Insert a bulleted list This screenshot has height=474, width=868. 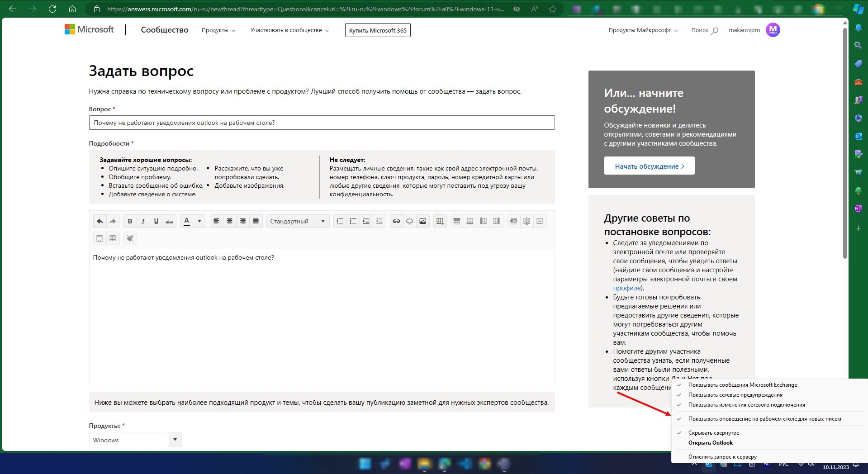353,221
